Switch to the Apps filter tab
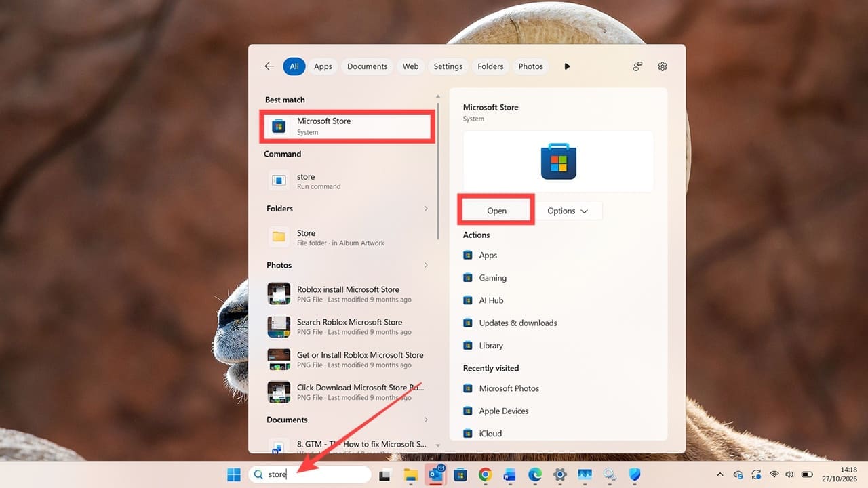This screenshot has width=868, height=488. pos(323,66)
